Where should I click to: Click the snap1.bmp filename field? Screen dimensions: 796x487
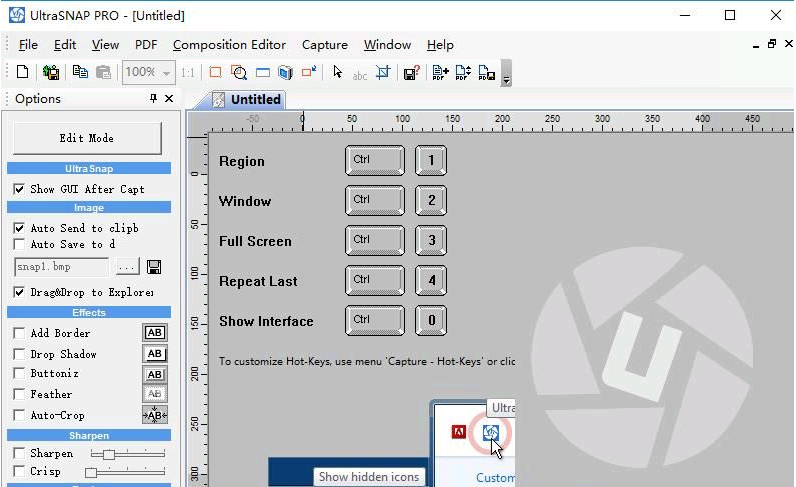61,267
